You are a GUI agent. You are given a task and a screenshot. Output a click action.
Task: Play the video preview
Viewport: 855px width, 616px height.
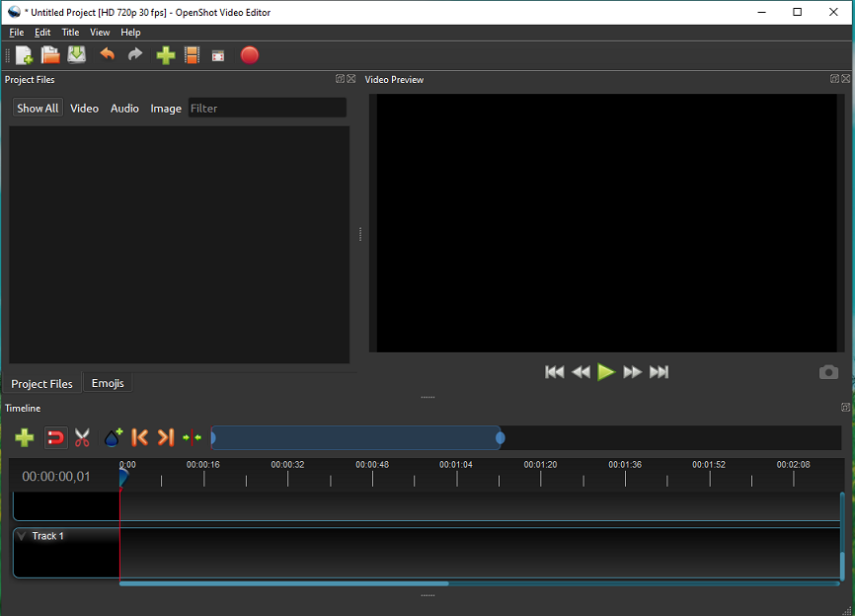[x=606, y=372]
